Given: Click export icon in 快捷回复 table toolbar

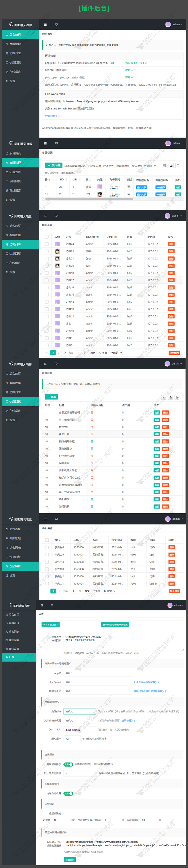Looking at the screenshot, I should pyautogui.click(x=170, y=397).
